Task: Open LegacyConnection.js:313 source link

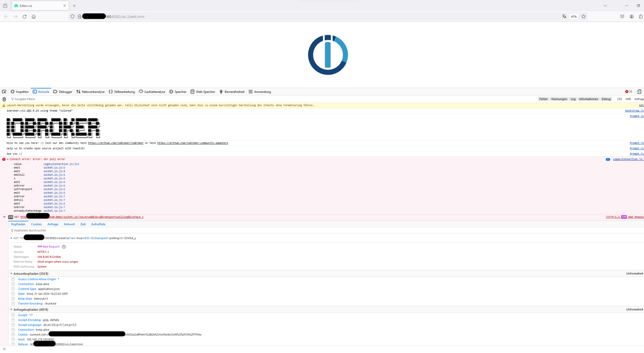Action: pyautogui.click(x=61, y=163)
